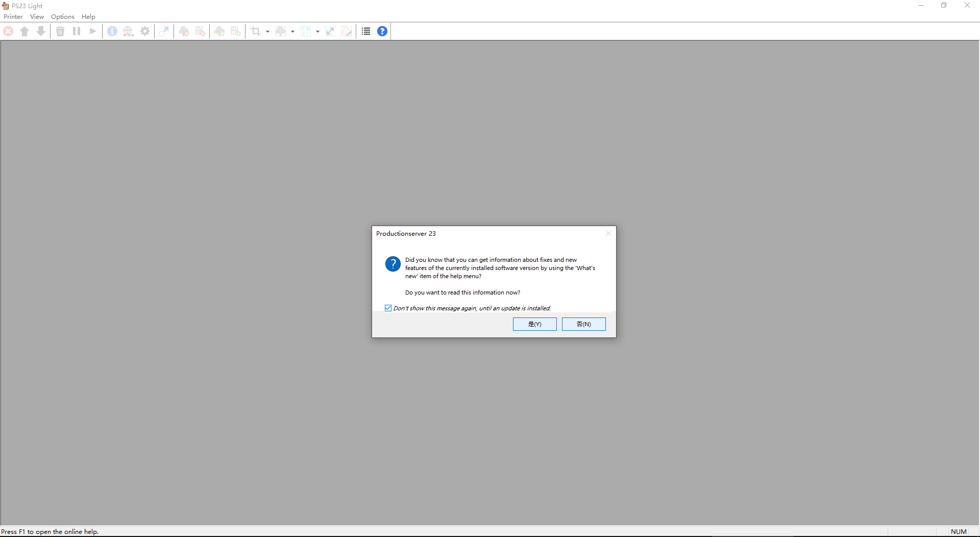
Task: Expand the tile layout dropdown arrow
Action: (x=317, y=32)
